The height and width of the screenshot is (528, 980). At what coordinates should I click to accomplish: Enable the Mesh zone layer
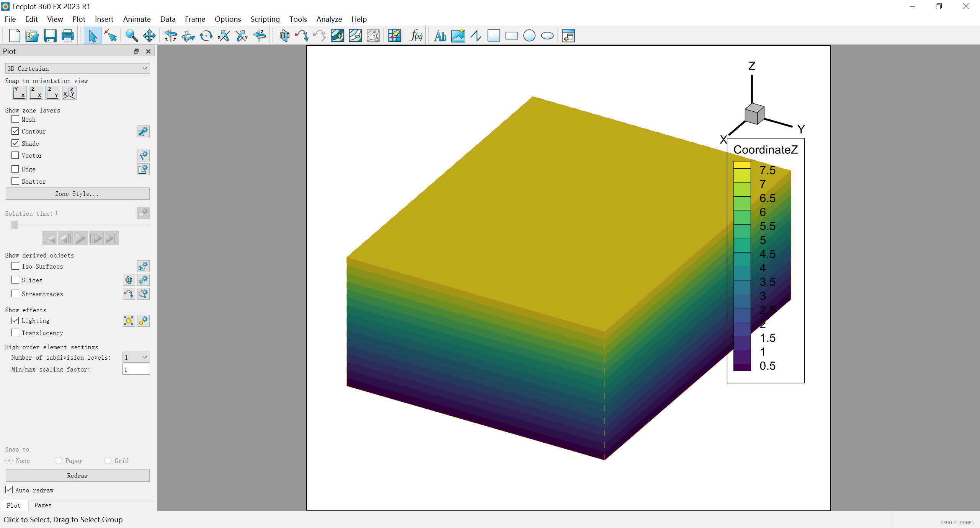(15, 119)
